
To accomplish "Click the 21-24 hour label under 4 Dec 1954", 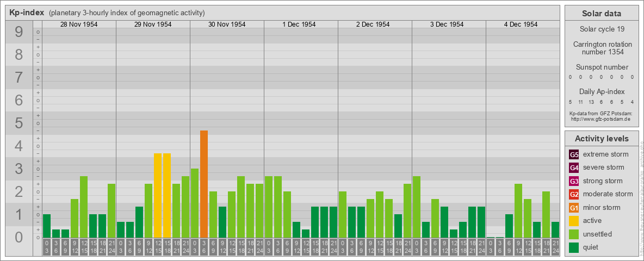I will tap(555, 247).
